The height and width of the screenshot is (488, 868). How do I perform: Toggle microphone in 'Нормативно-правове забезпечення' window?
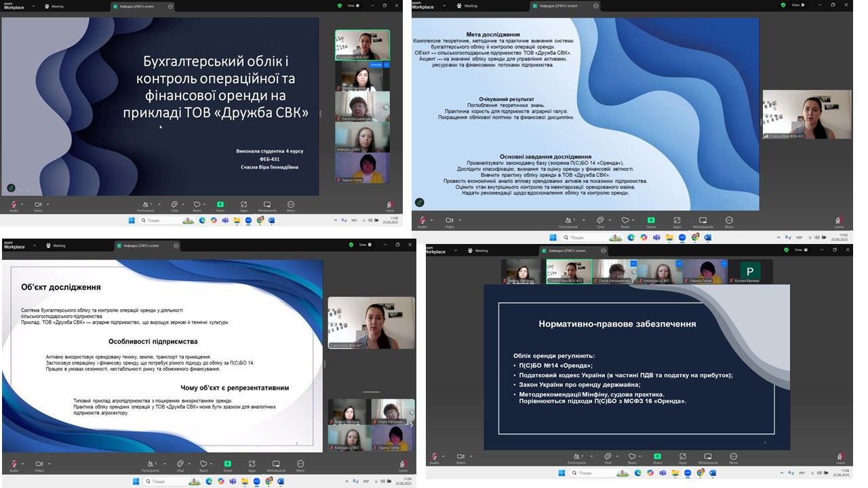pyautogui.click(x=435, y=457)
